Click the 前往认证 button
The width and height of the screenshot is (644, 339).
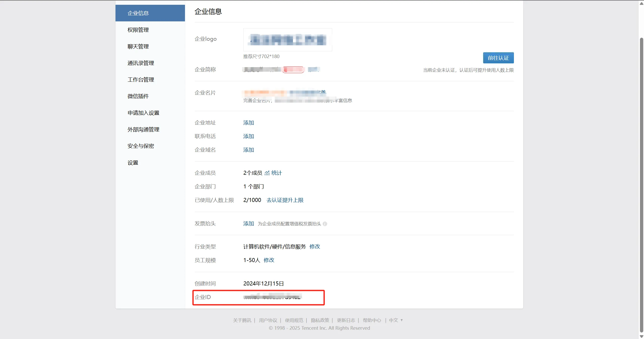[498, 58]
